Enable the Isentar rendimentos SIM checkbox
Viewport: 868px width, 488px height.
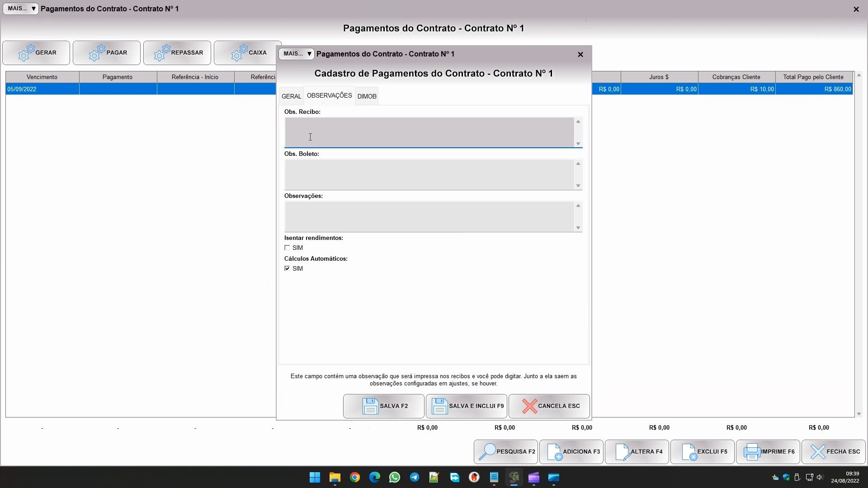[287, 248]
